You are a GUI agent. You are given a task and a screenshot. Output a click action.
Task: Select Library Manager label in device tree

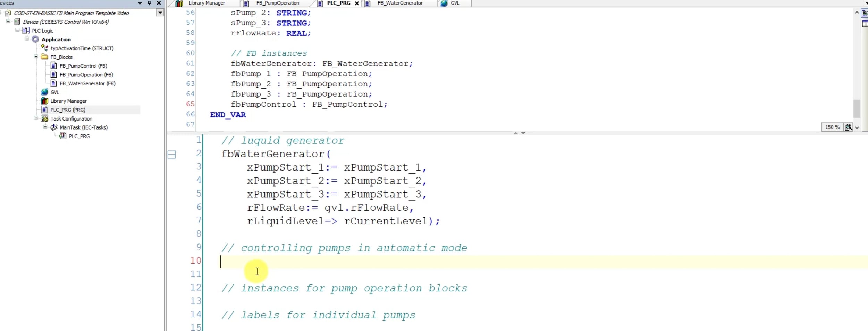pos(69,101)
